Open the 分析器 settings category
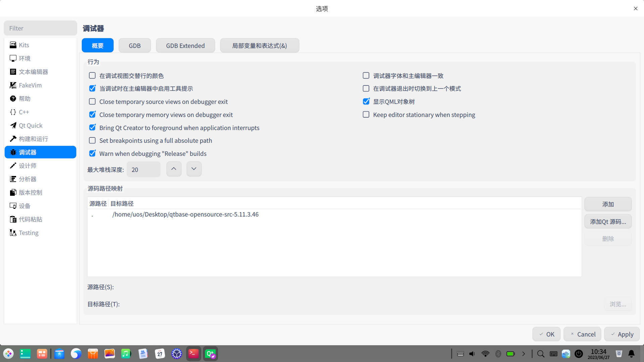This screenshot has height=362, width=644. click(28, 179)
